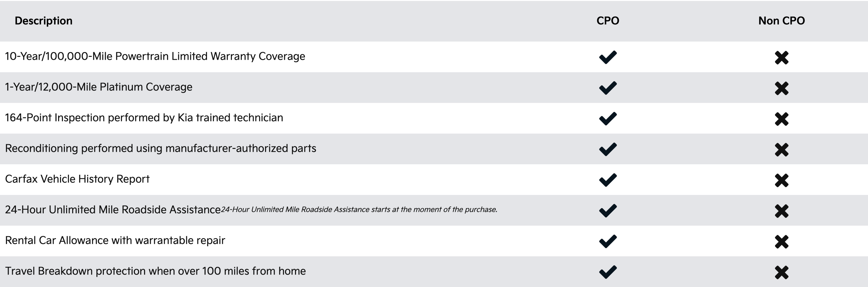Image resolution: width=868 pixels, height=287 pixels.
Task: Click the Rental Car Allowance row label
Action: point(115,240)
